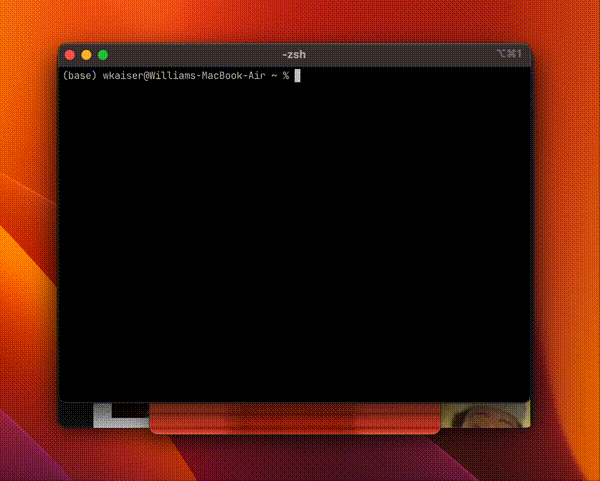
Task: Minimize Terminal with the yellow button
Action: click(86, 54)
